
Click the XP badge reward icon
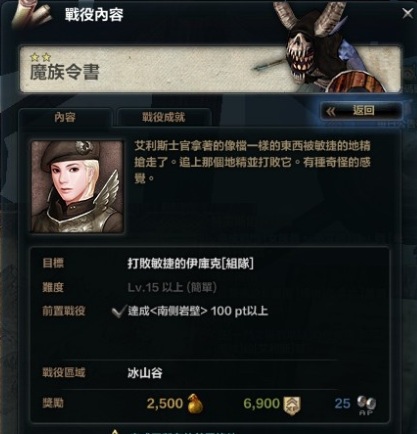tap(292, 405)
